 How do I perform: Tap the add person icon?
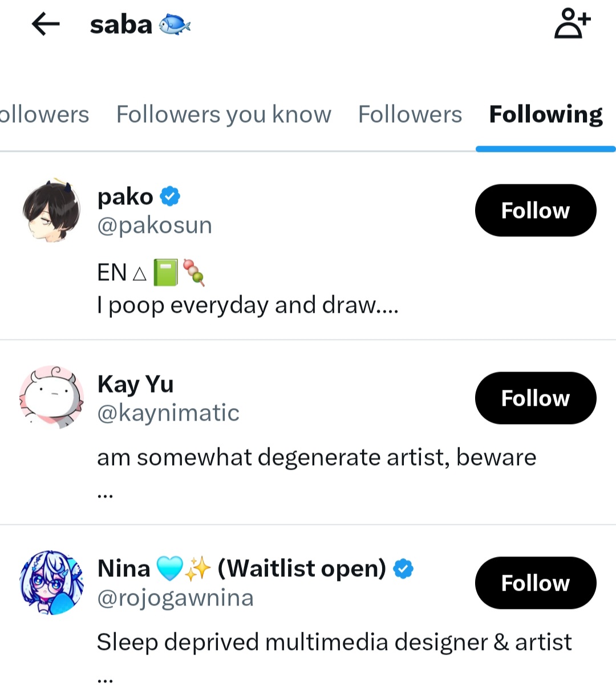[x=572, y=24]
